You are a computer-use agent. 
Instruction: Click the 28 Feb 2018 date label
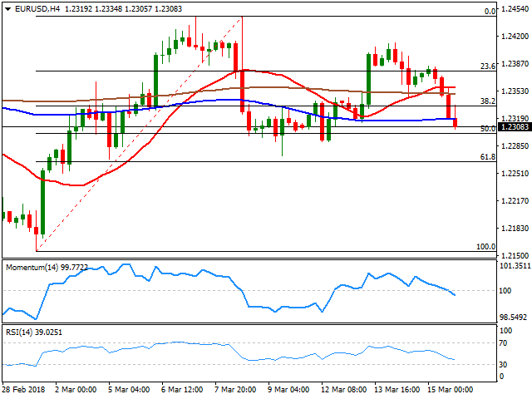[24, 389]
